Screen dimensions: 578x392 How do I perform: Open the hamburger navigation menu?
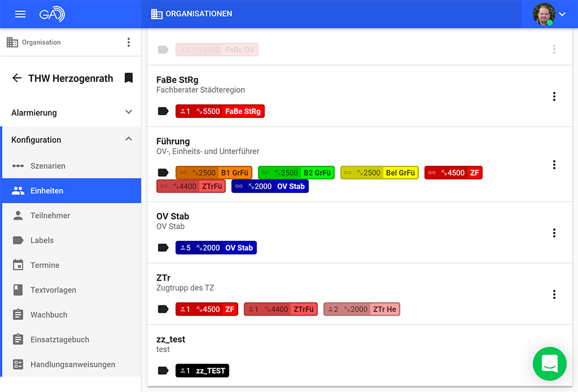pyautogui.click(x=20, y=14)
